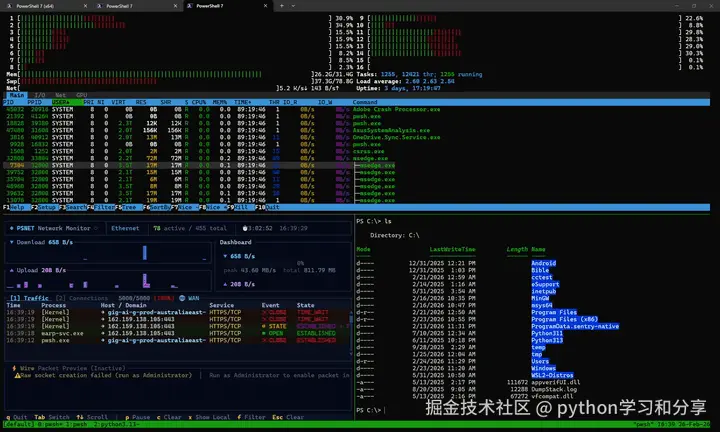Screen dimensions: 720x432
Task: Click the Command column header
Action: [x=365, y=102]
